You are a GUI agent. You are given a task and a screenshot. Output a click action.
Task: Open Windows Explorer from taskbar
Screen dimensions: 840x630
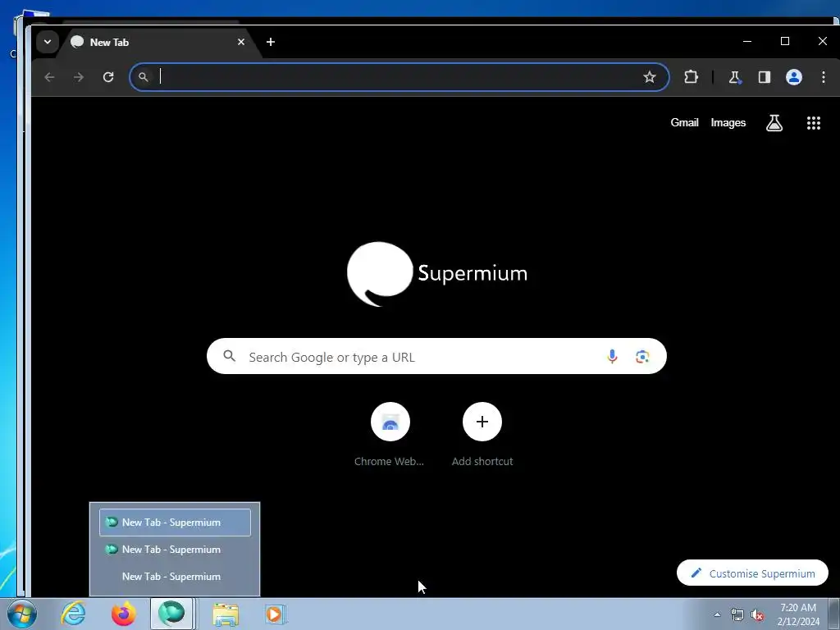226,614
